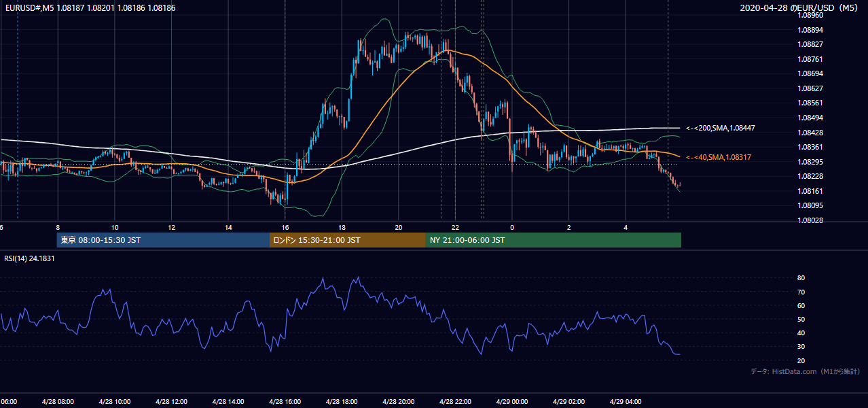The image size is (868, 408).
Task: Click the 40 SMA label 1.08317
Action: 719,157
